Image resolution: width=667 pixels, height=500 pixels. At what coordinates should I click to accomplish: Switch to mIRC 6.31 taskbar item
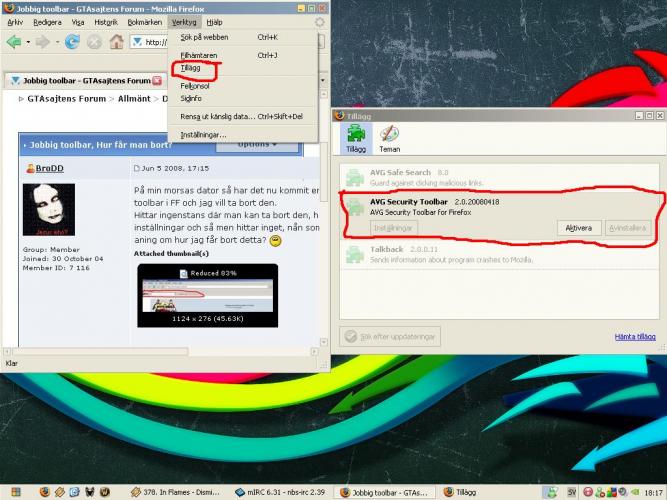tap(280, 492)
